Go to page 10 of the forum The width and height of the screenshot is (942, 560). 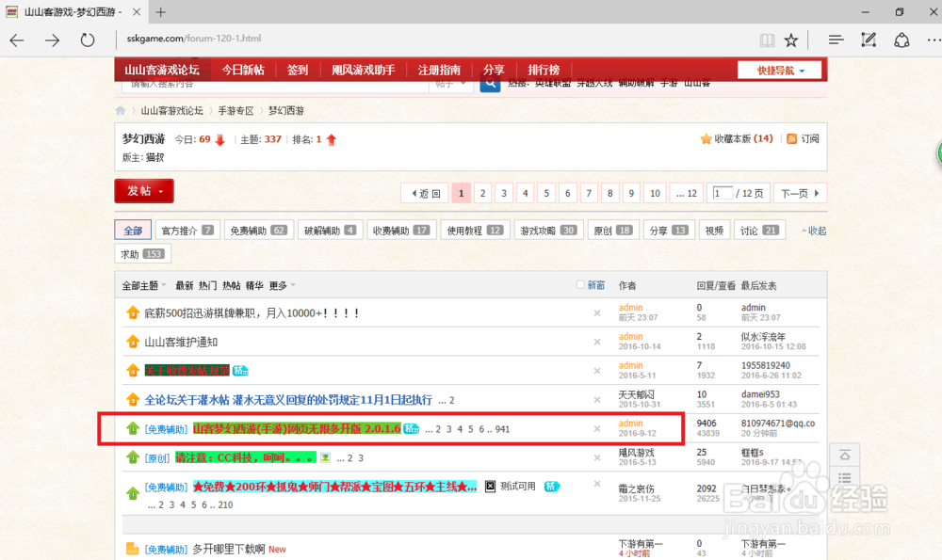point(655,193)
